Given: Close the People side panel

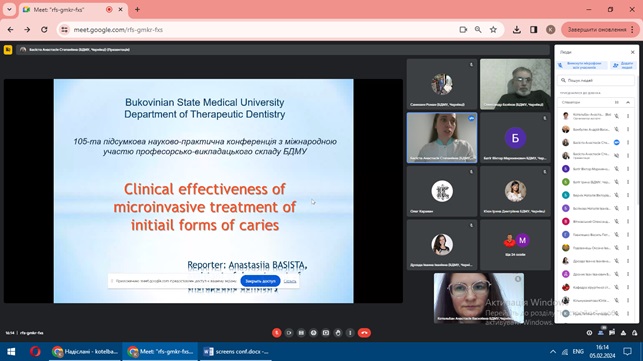Looking at the screenshot, I should [x=632, y=52].
